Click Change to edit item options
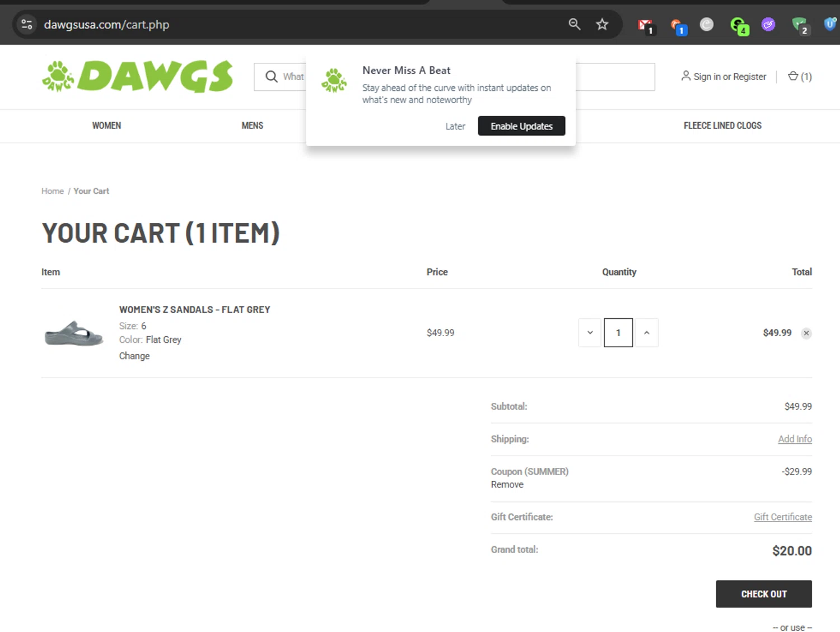The image size is (840, 632). 134,356
